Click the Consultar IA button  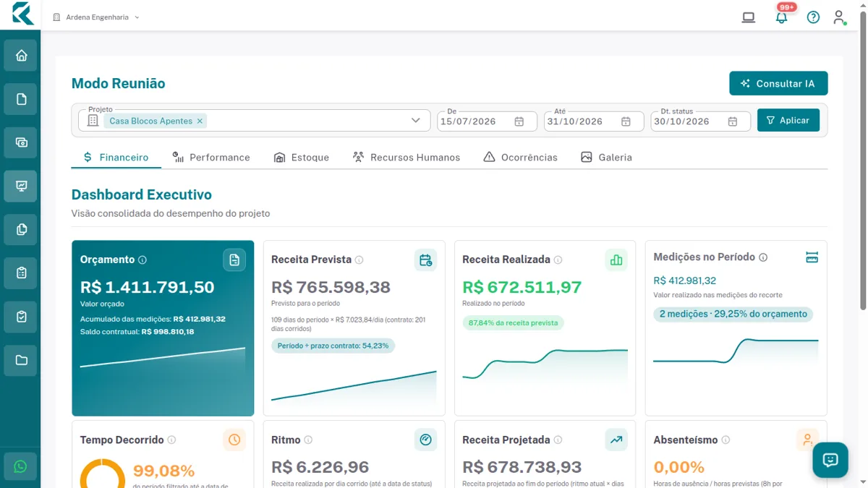(778, 84)
